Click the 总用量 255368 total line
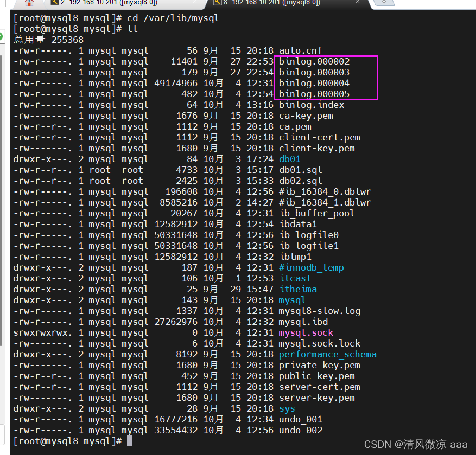The image size is (476, 455). tap(48, 40)
